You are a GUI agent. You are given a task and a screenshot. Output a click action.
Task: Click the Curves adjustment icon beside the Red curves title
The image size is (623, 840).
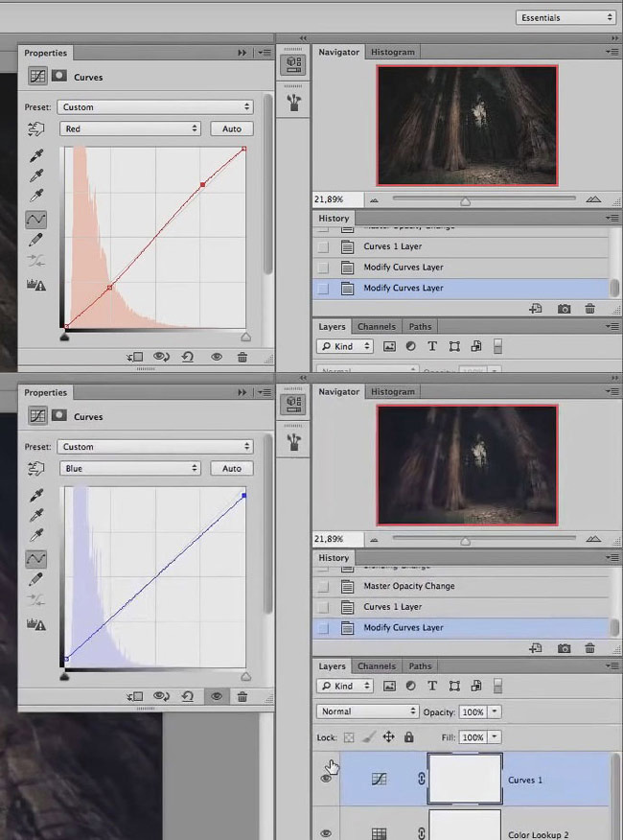(37, 76)
